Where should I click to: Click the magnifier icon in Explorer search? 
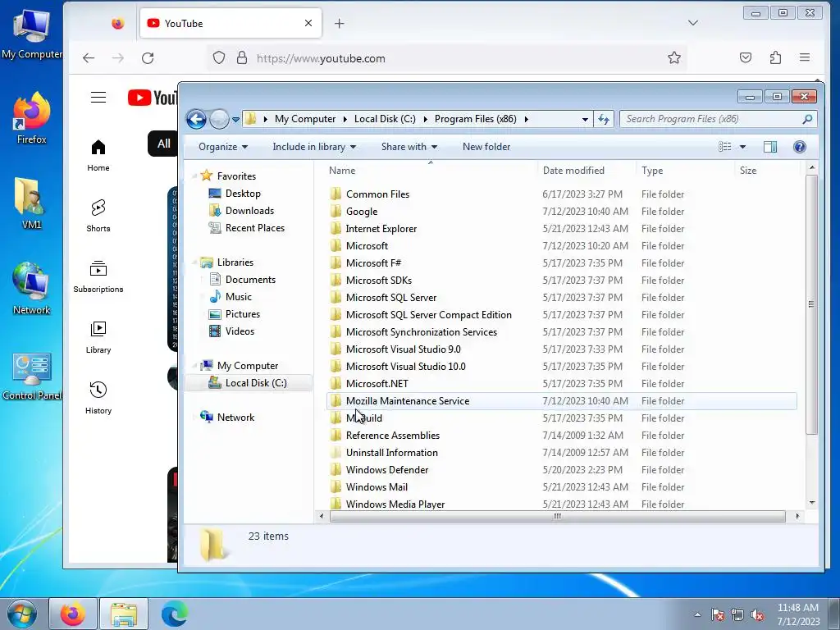click(807, 119)
